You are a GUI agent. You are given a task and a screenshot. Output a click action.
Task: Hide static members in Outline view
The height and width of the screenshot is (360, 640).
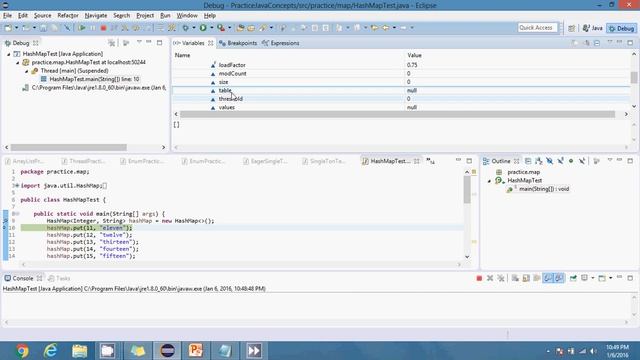coord(560,161)
